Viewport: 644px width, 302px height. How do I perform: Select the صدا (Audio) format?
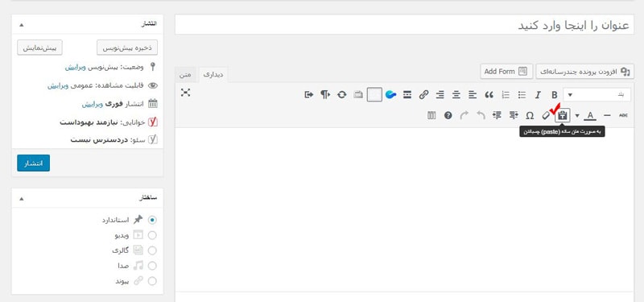point(152,266)
